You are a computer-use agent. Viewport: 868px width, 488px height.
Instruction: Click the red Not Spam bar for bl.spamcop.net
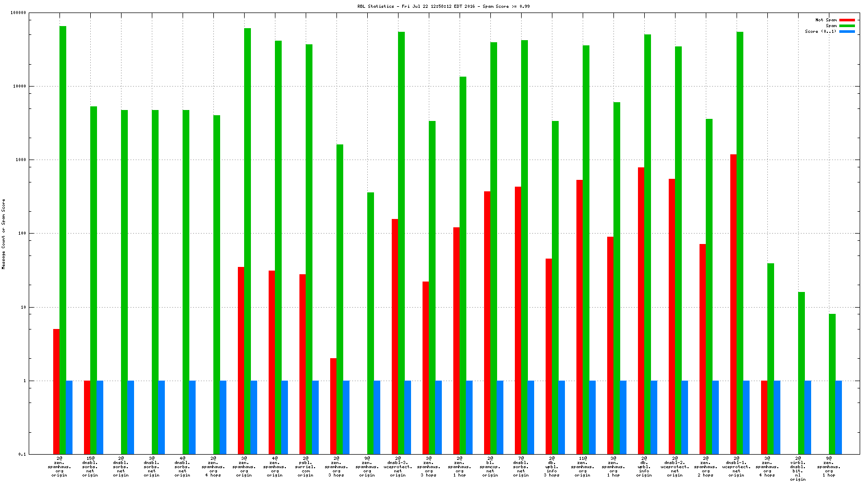point(487,322)
